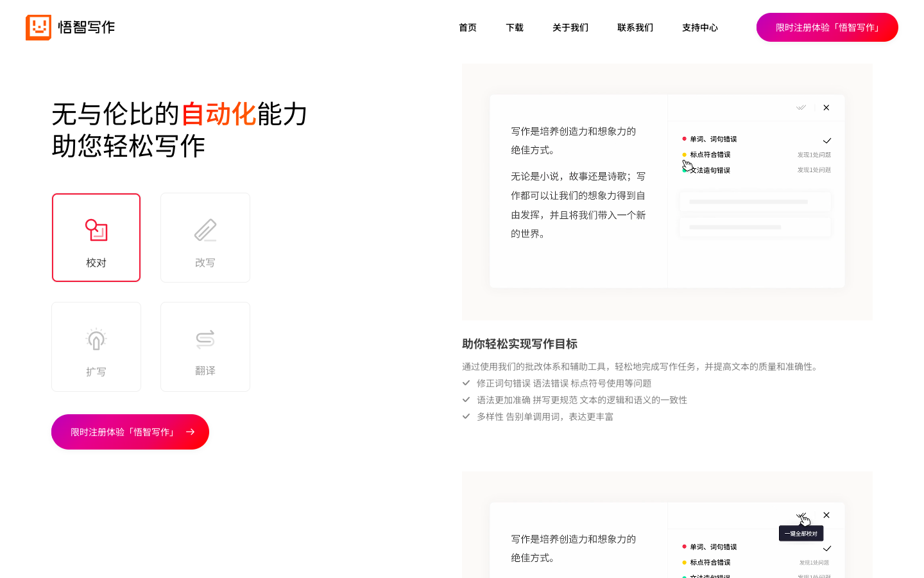The width and height of the screenshot is (924, 578).
Task: Click check icon beside 语法更加准确 line
Action: [466, 399]
